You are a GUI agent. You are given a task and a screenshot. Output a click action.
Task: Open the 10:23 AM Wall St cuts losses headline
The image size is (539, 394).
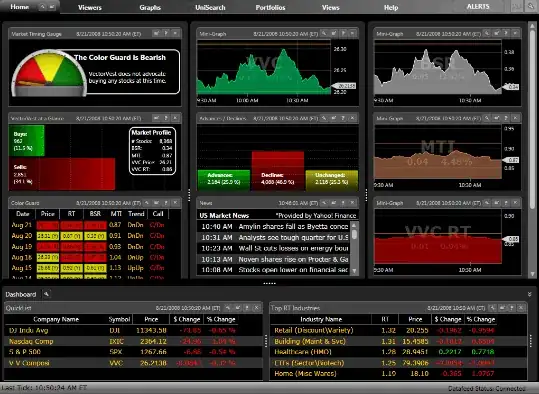click(x=274, y=248)
